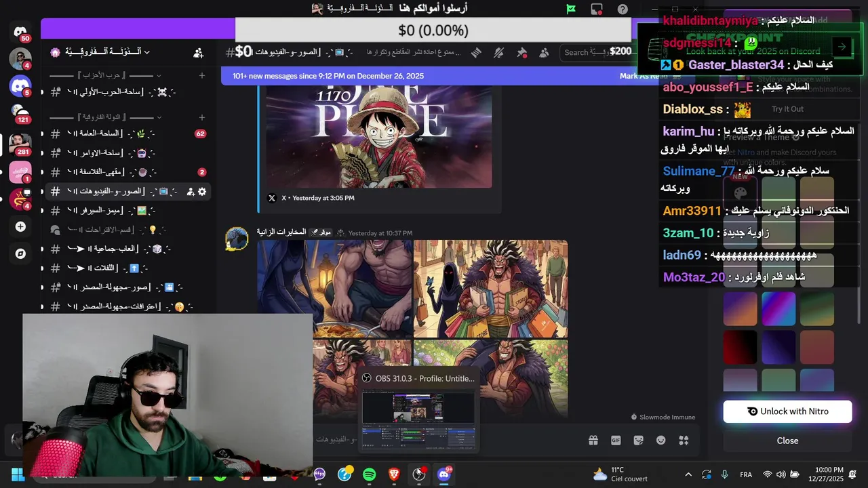Open channel اعترافات-مجهولة-المصدر

click(x=128, y=306)
